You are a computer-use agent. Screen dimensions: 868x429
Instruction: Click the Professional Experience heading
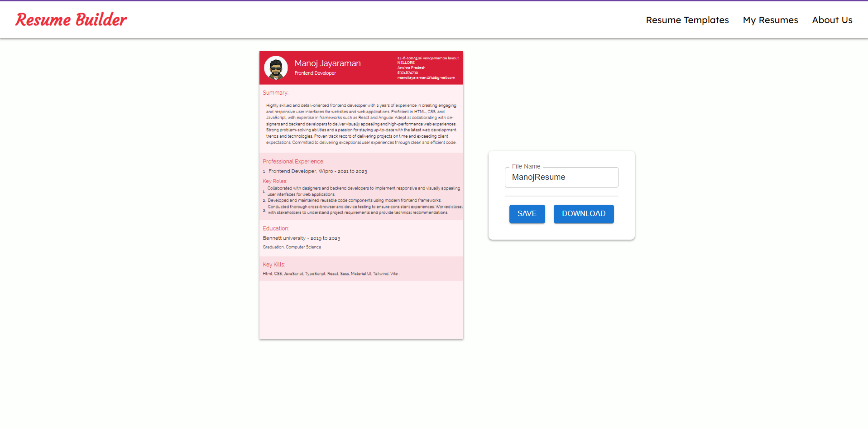pyautogui.click(x=293, y=161)
